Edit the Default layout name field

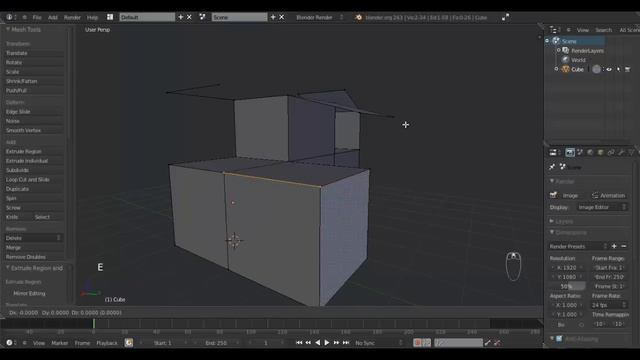coord(147,17)
